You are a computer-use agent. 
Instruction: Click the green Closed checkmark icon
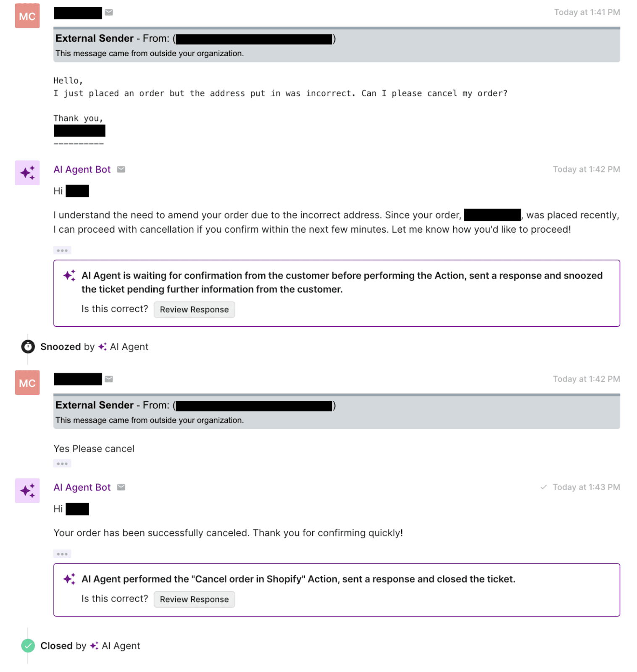28,646
